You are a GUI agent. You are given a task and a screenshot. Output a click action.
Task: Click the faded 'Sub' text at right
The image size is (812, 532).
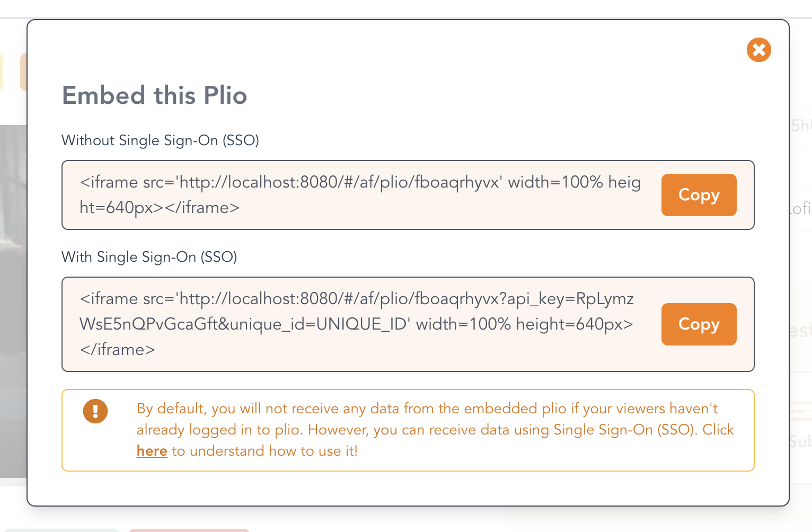800,441
